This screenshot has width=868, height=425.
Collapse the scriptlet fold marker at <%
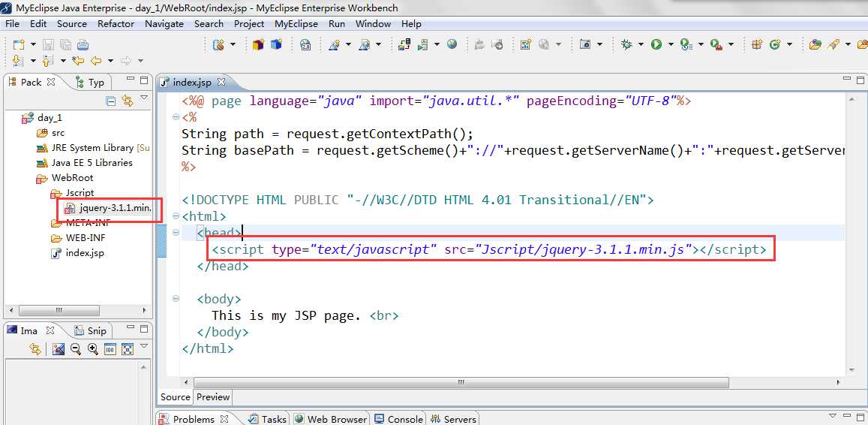pos(176,117)
